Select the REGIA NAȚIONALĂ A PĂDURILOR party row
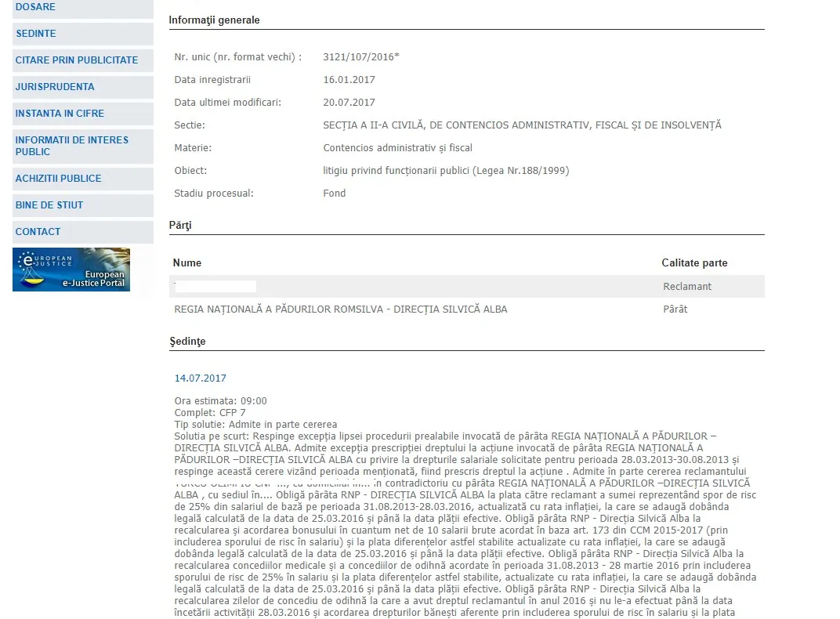840x619 pixels. coord(466,309)
